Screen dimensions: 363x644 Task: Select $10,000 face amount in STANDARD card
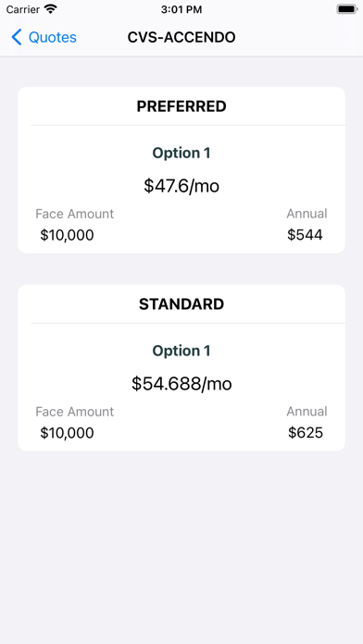pos(67,433)
